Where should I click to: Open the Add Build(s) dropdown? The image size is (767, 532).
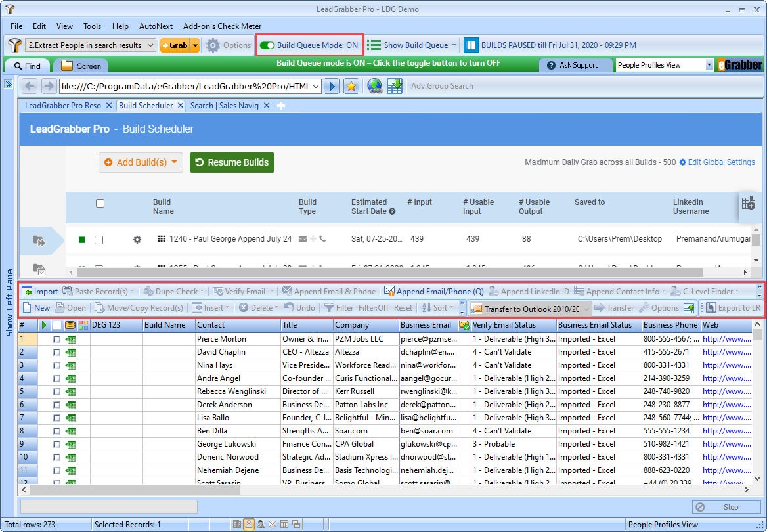tap(141, 162)
